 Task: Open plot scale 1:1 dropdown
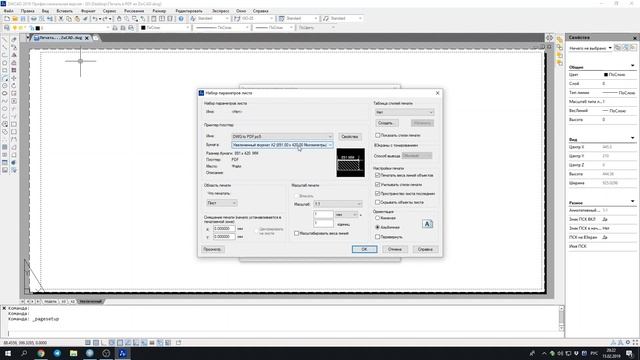point(338,204)
